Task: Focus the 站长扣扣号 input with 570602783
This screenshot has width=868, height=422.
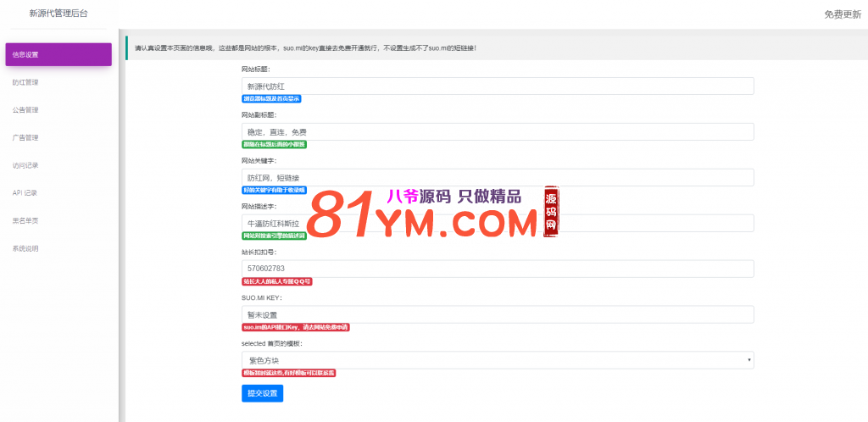Action: click(x=498, y=269)
